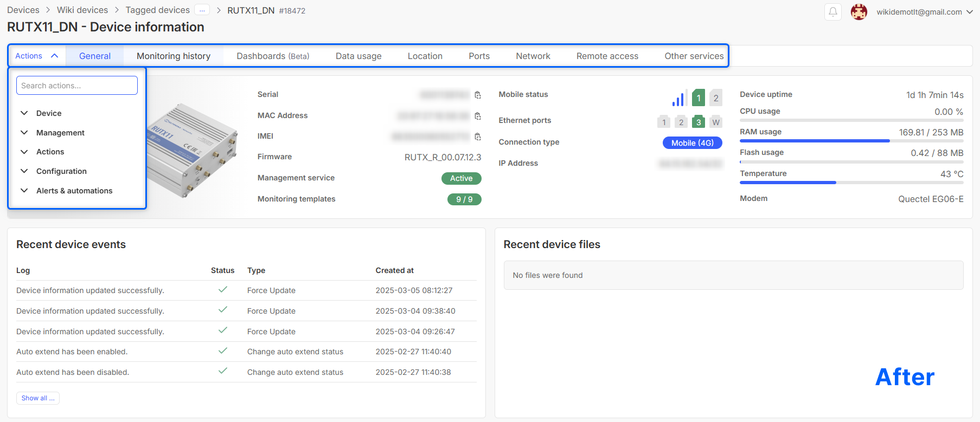The image size is (980, 422).
Task: Click SIM slot 1 indicator
Action: click(699, 98)
